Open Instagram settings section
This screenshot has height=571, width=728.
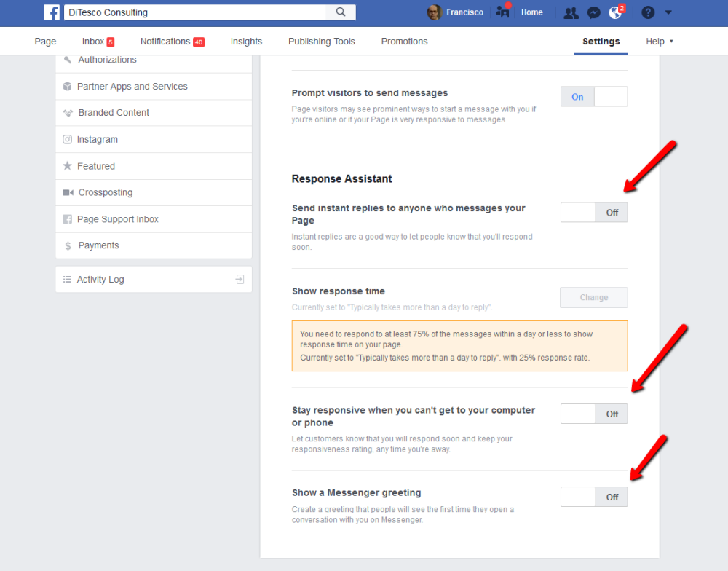pyautogui.click(x=154, y=139)
